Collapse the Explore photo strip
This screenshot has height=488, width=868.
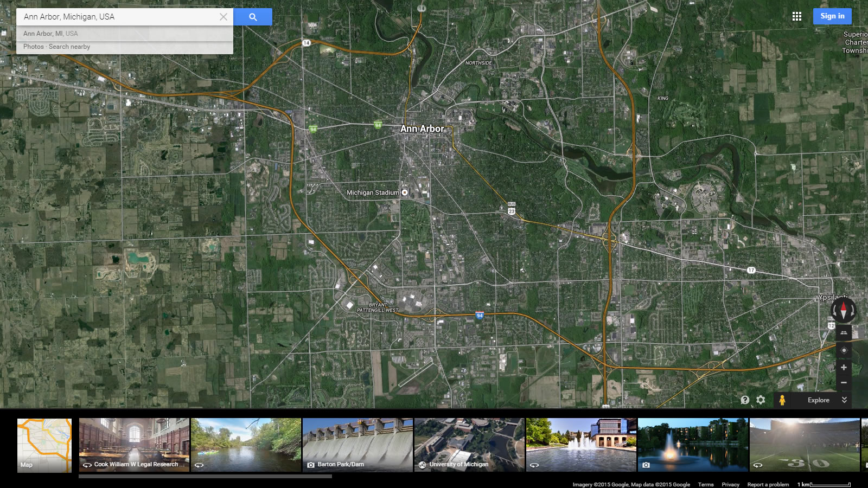click(844, 400)
